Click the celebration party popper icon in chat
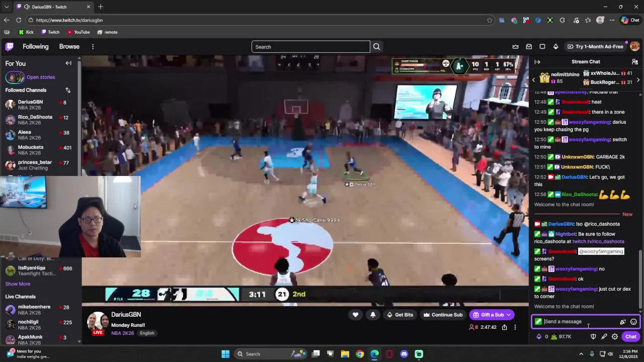Viewport: 644px width, 362px height. pos(623,322)
